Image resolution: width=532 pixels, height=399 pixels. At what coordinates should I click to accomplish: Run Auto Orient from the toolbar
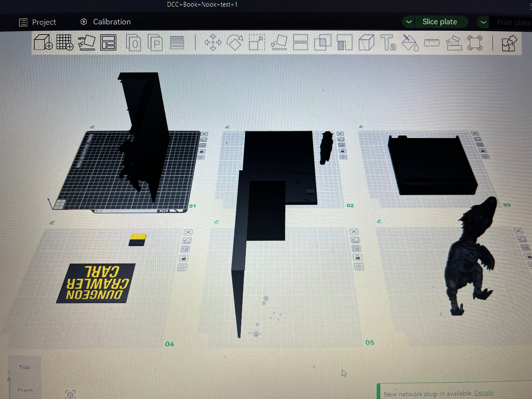(x=87, y=43)
